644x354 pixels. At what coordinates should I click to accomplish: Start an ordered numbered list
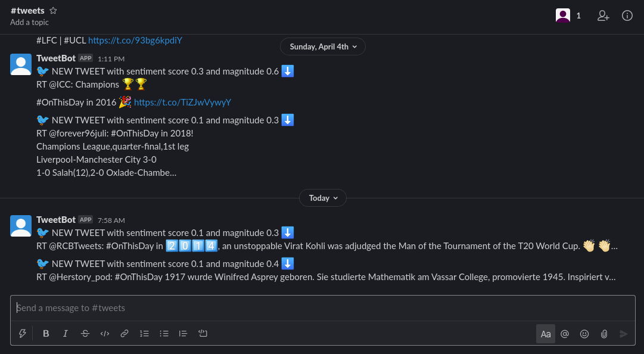(x=144, y=334)
